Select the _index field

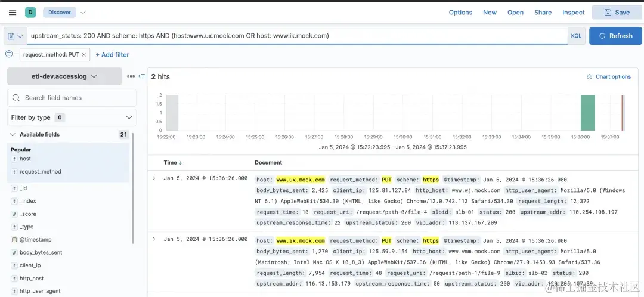[x=28, y=201]
